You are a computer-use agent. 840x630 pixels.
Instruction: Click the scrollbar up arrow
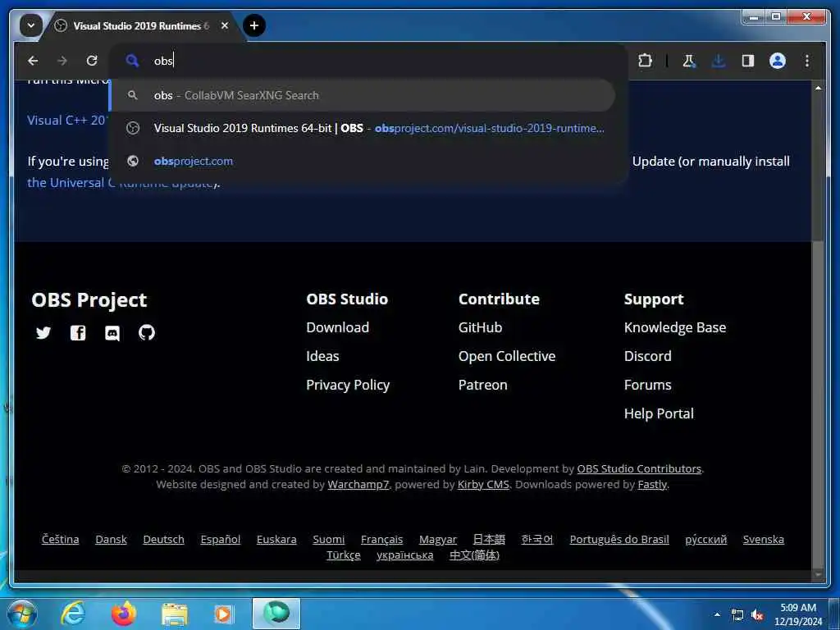pos(818,87)
